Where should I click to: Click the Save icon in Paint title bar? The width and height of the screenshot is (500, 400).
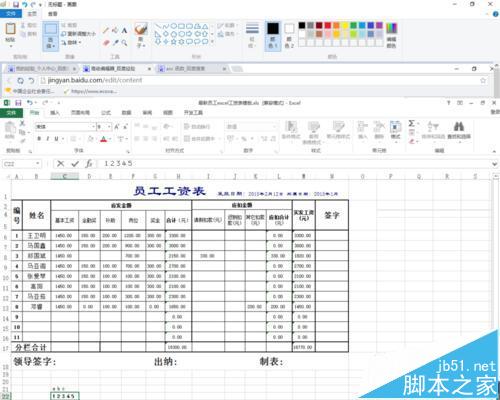16,5
